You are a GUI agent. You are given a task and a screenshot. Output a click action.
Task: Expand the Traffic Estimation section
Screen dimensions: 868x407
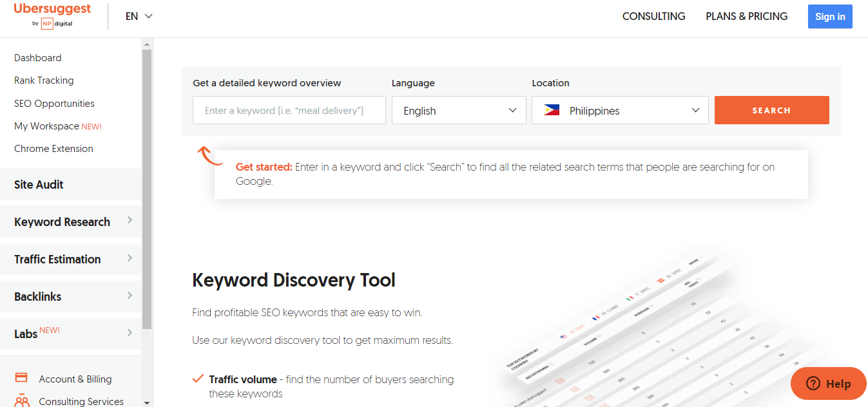tap(70, 259)
